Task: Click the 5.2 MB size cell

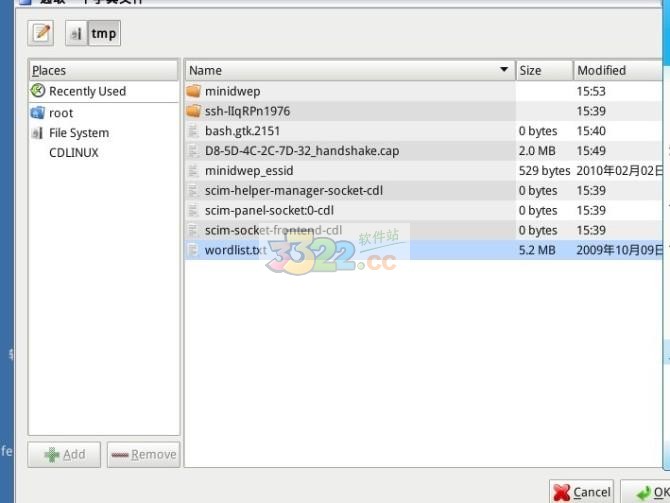Action: coord(537,250)
